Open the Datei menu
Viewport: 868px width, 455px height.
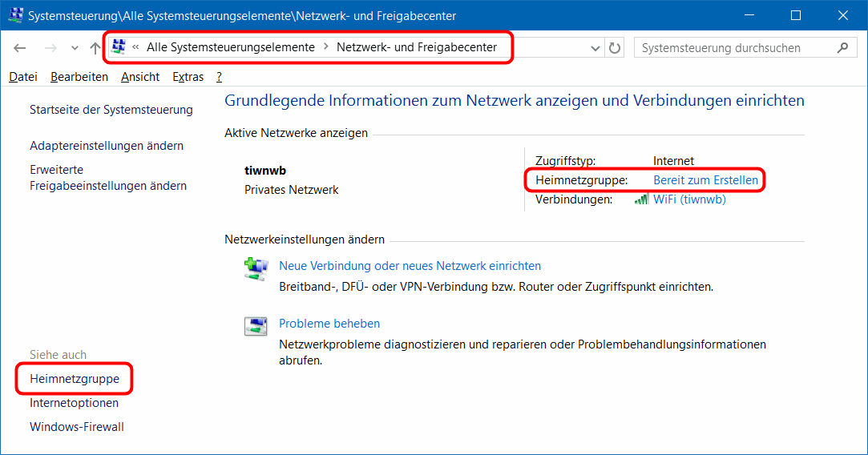23,77
